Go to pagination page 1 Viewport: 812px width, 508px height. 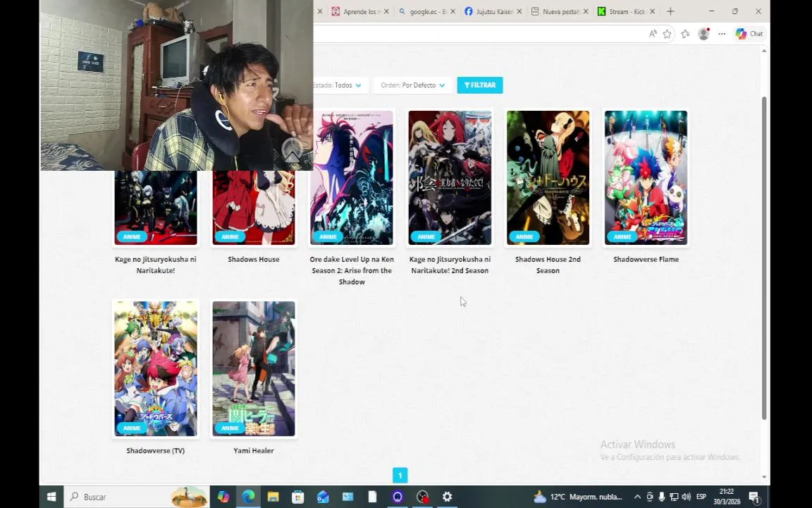[400, 476]
